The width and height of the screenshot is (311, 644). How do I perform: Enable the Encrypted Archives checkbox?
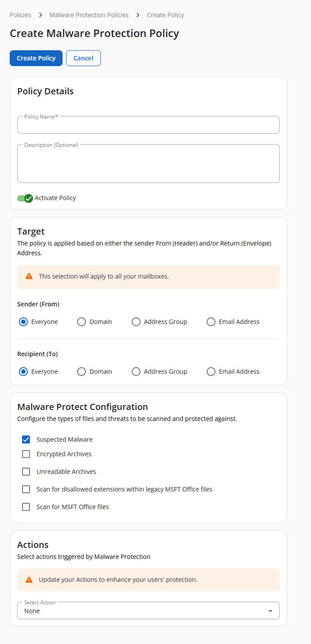[x=26, y=454]
